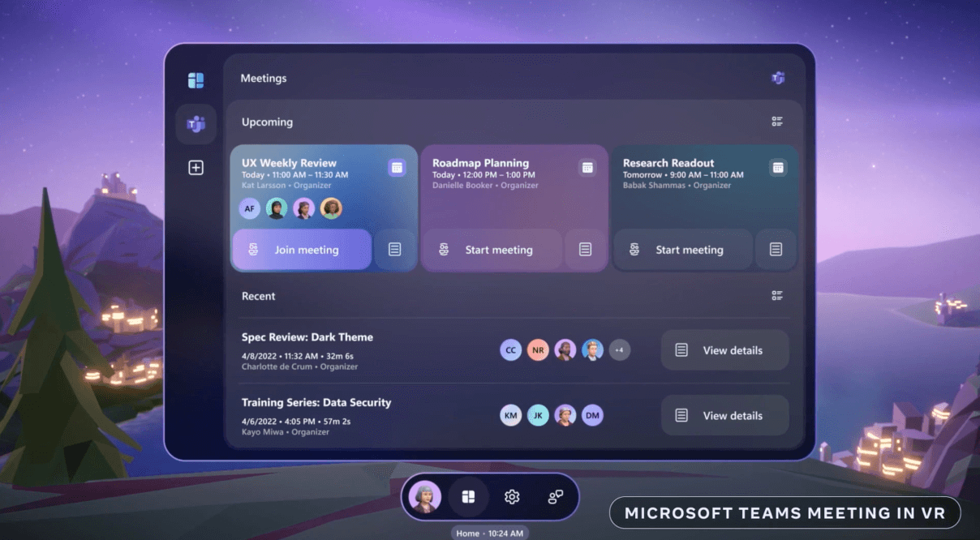Screen dimensions: 980x540
Task: Select Training Series: Data Security title
Action: [316, 402]
